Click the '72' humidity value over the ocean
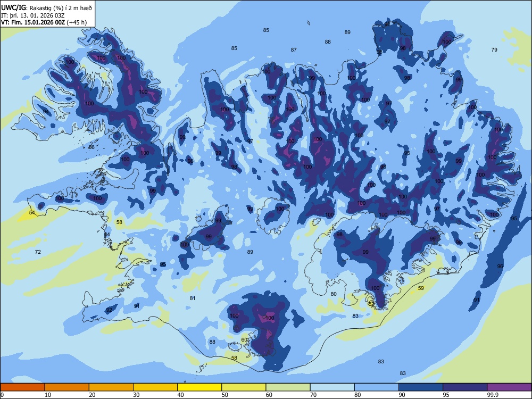532x399 pixels. click(x=38, y=252)
